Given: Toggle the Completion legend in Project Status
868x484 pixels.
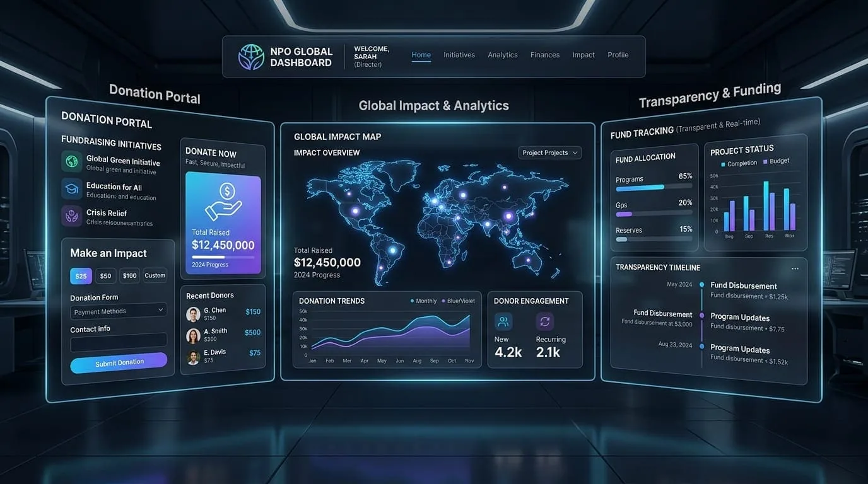Looking at the screenshot, I should 739,163.
